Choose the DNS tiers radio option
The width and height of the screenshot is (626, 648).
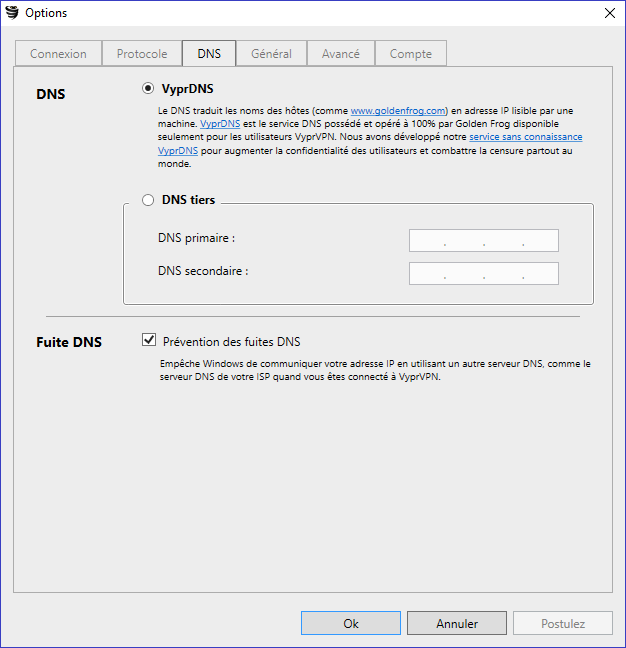coord(148,200)
